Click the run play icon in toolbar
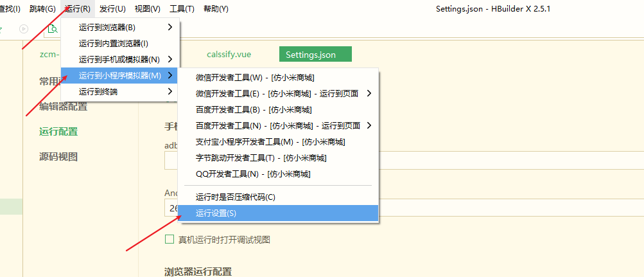 tap(24, 29)
